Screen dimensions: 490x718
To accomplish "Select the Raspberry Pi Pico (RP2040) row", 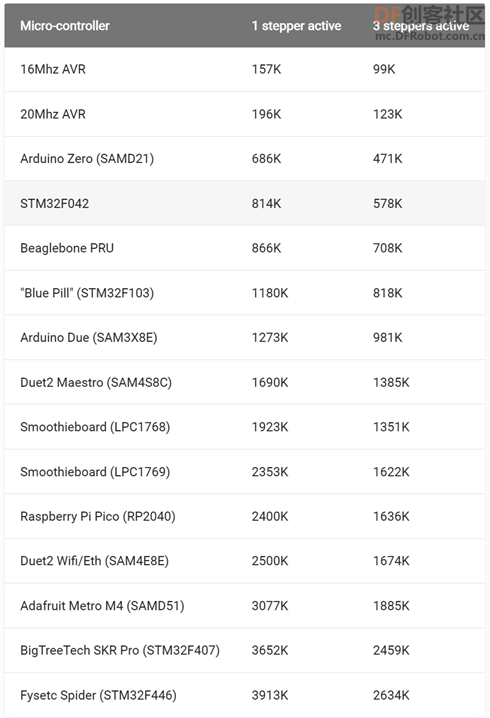I will 245,517.
